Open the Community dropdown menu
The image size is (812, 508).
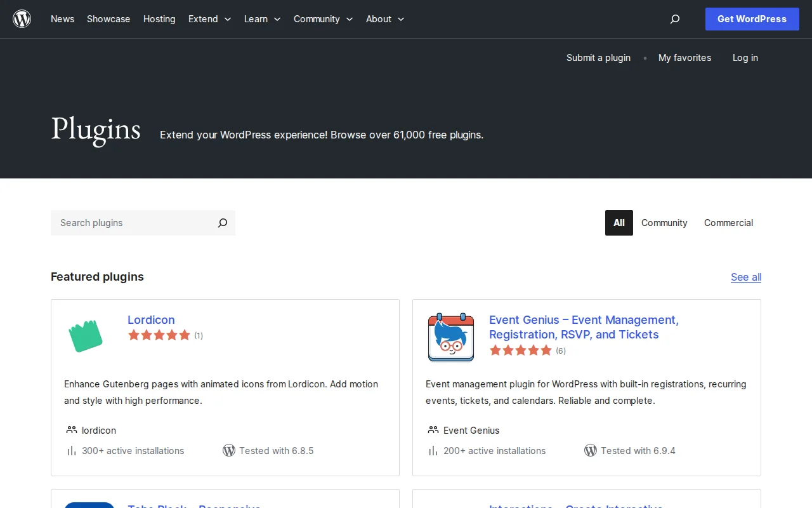coord(323,19)
